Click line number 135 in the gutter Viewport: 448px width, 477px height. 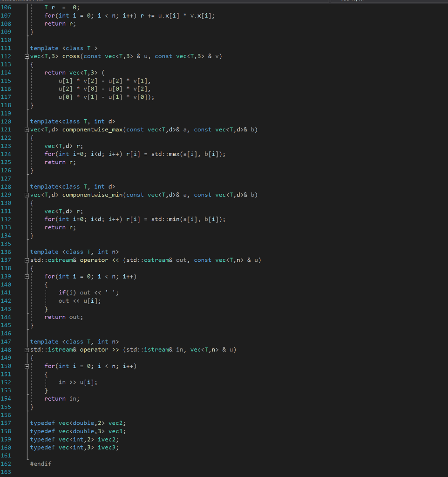tap(6, 244)
